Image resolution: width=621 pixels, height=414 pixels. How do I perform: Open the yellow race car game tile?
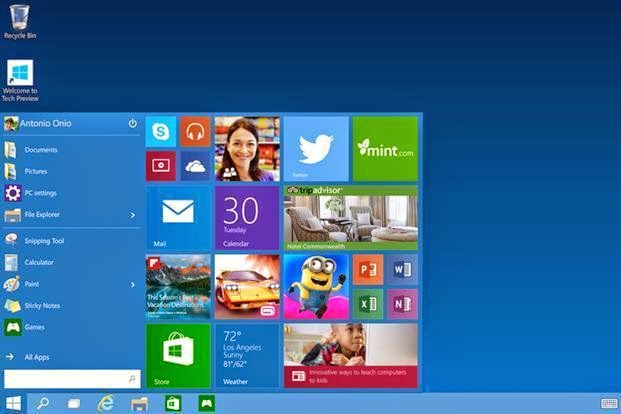247,287
